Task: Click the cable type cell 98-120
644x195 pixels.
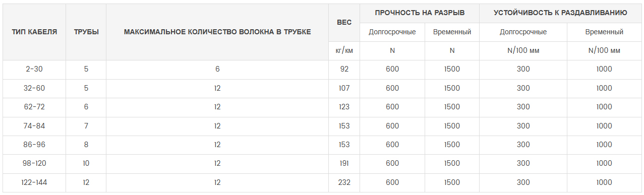Action: click(x=34, y=163)
